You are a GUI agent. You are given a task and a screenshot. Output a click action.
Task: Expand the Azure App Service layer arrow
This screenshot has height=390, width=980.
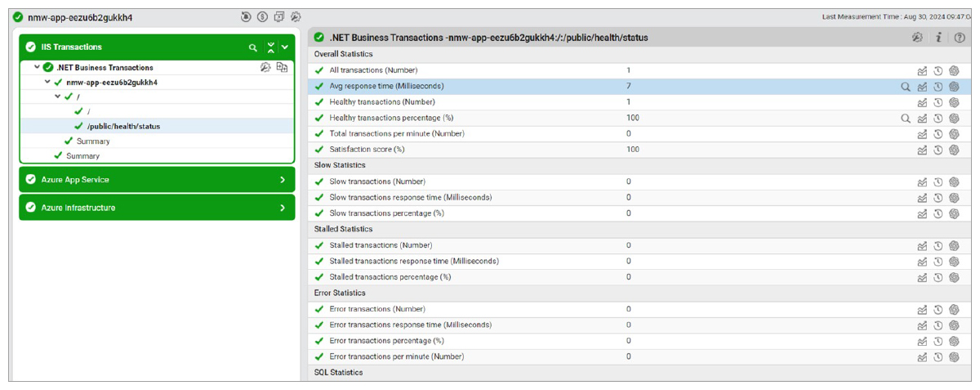click(x=283, y=180)
